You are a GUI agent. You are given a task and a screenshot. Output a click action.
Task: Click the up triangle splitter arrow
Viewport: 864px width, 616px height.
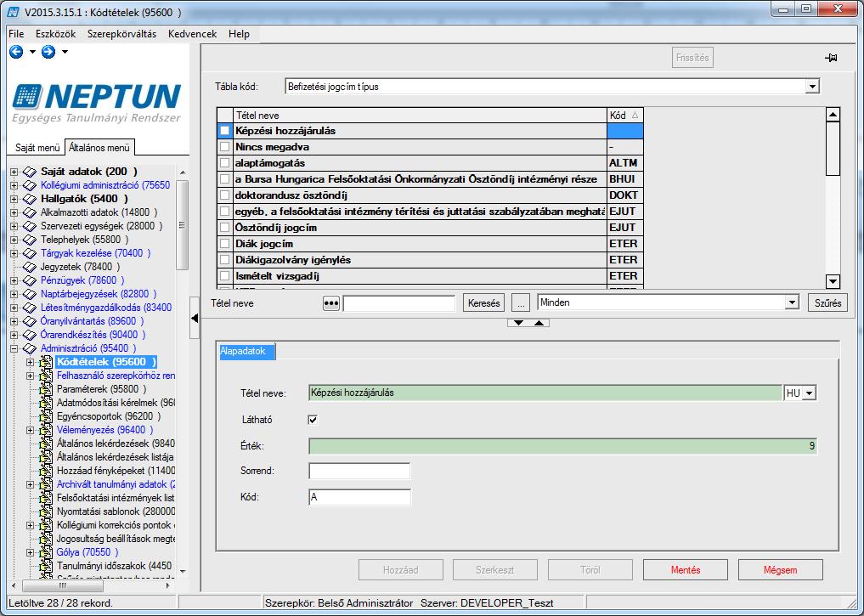[539, 323]
